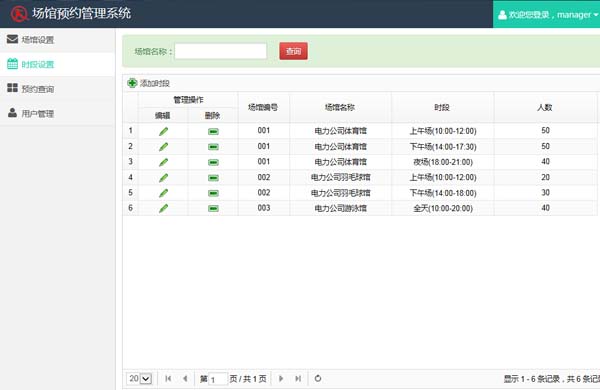Screen dimensions: 600x390
Task: Delete row 6 swimming pool time slot
Action: click(213, 209)
